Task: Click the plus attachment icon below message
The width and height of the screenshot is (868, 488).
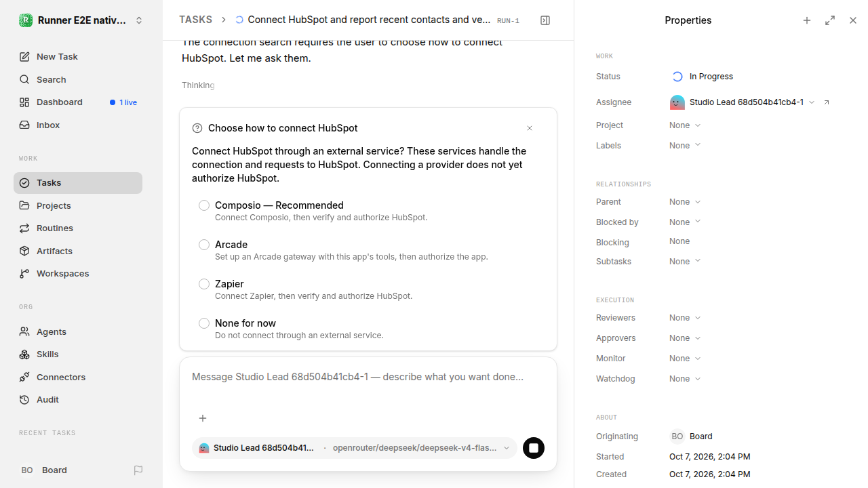Action: click(203, 418)
